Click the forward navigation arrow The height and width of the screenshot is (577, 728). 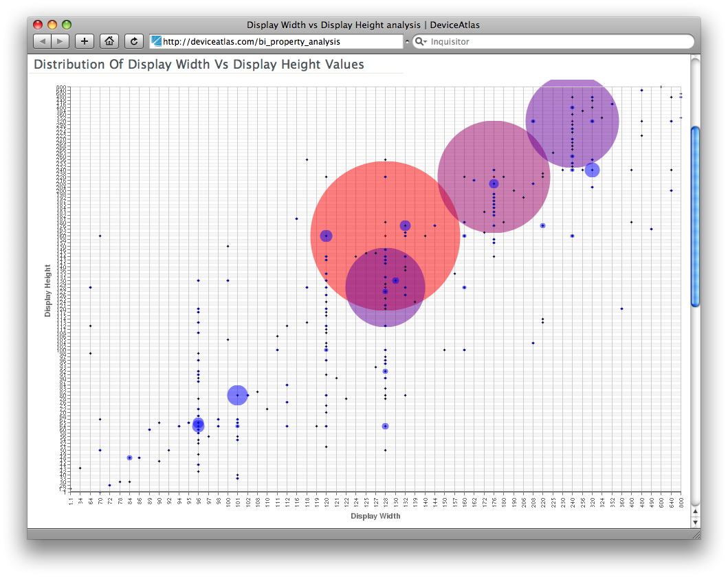click(60, 41)
